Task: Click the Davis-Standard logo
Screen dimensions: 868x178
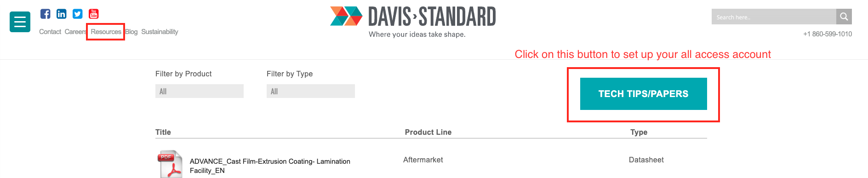Action: click(x=413, y=22)
